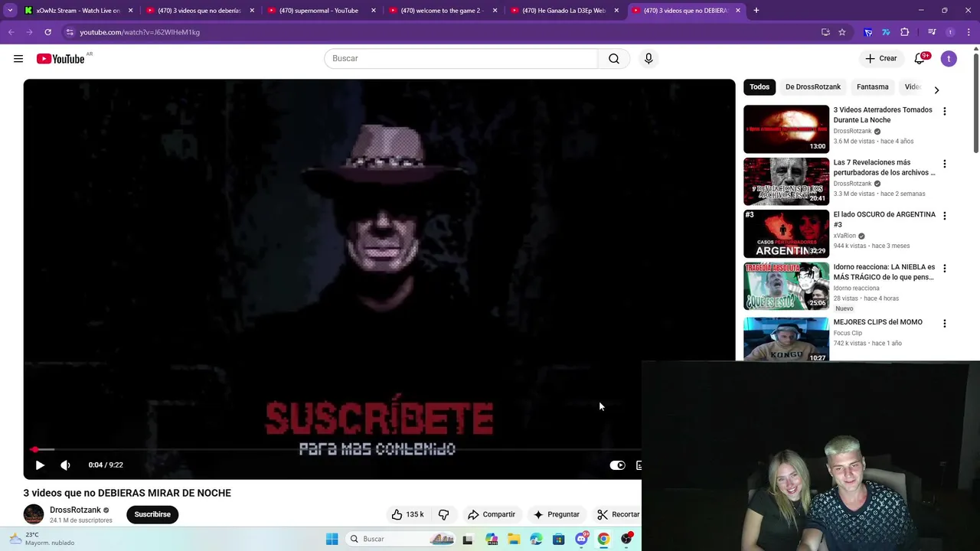Open the YouTube account avatar menu

(949, 59)
